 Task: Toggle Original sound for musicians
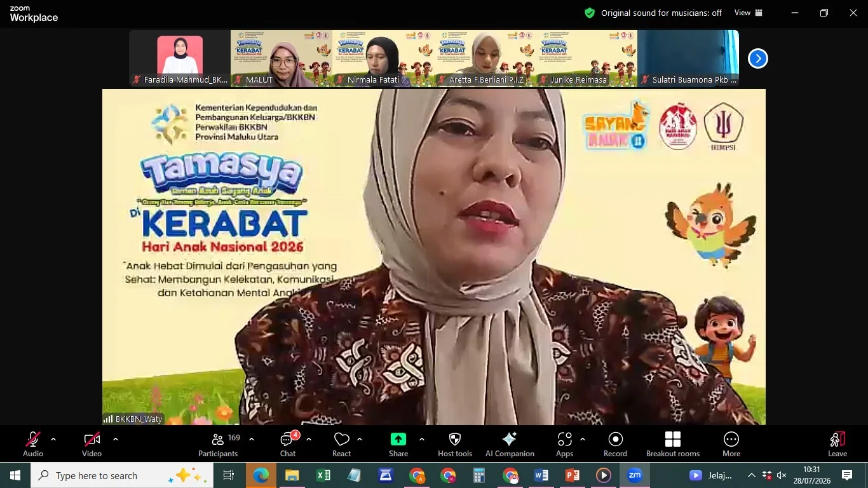pos(661,13)
